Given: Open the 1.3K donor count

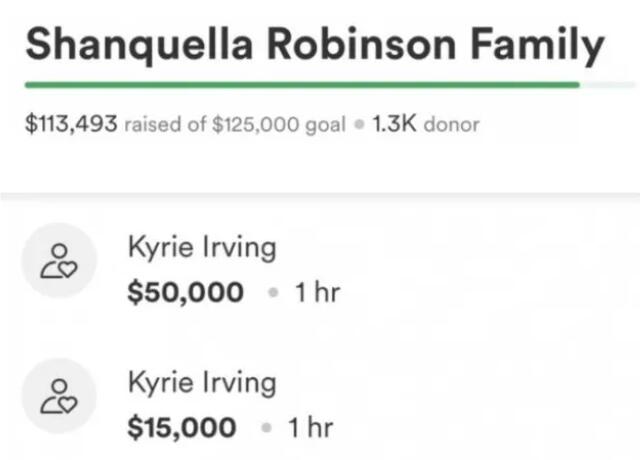Looking at the screenshot, I should click(x=393, y=125).
